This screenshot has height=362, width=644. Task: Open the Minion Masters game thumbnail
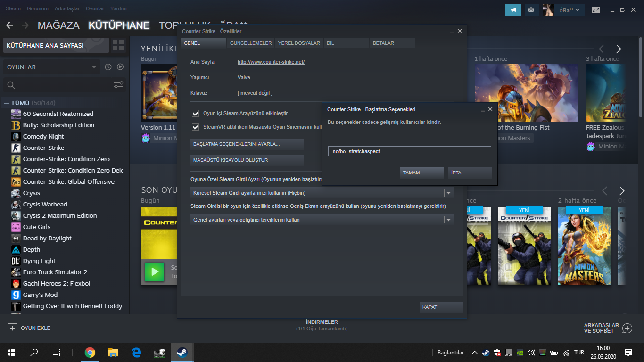[584, 246]
